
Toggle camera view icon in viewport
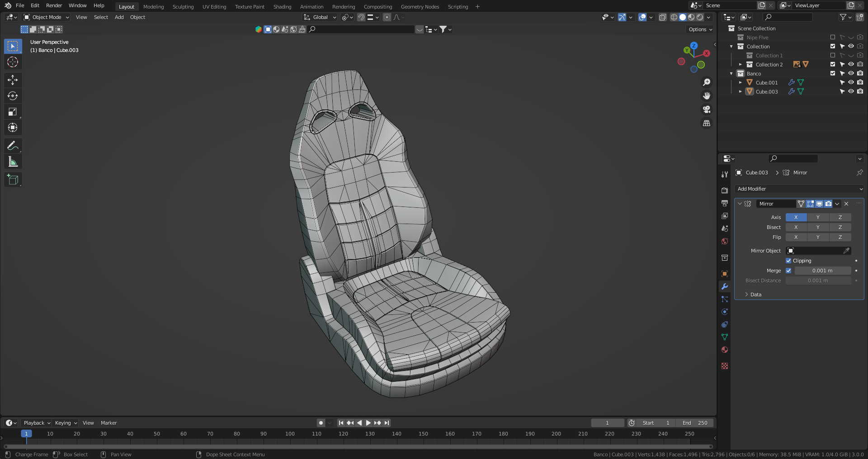707,109
